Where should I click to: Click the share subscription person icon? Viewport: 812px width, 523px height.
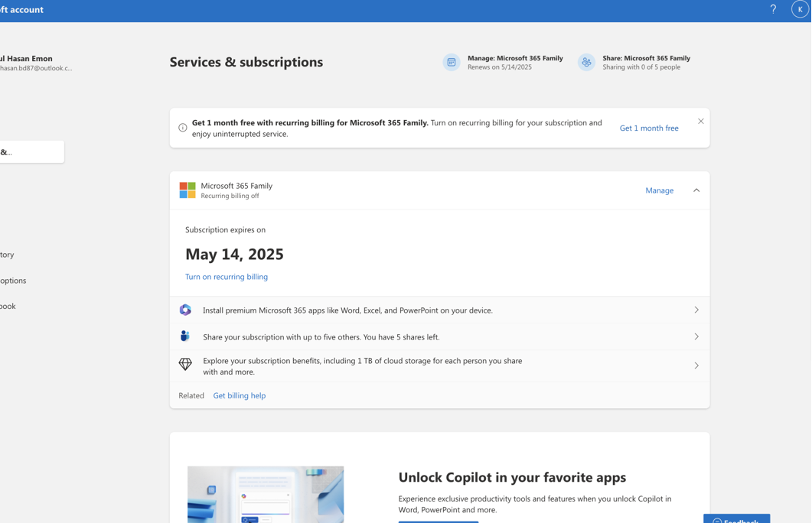pyautogui.click(x=185, y=336)
